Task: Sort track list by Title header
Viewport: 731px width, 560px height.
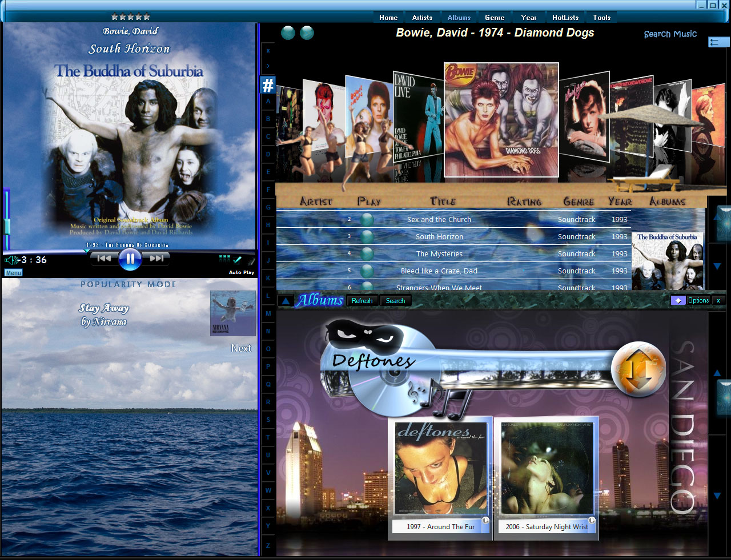Action: pos(443,201)
